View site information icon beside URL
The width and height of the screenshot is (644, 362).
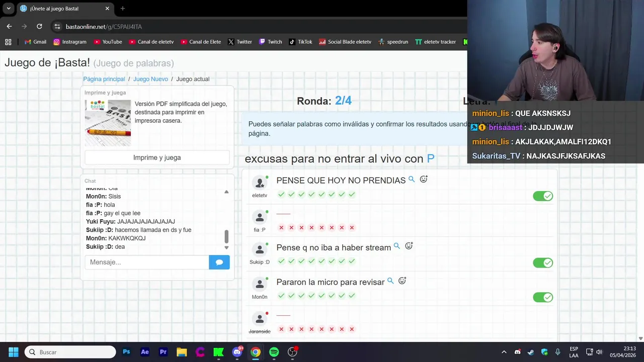(x=57, y=26)
